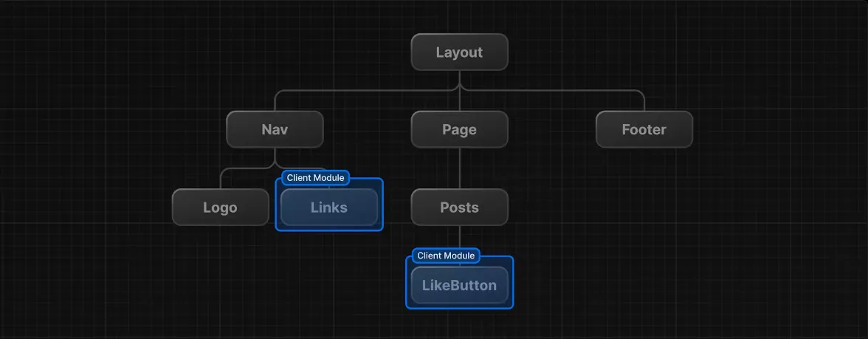Click the highlighted LikeButton node
Screen dimensions: 868x339
point(459,286)
